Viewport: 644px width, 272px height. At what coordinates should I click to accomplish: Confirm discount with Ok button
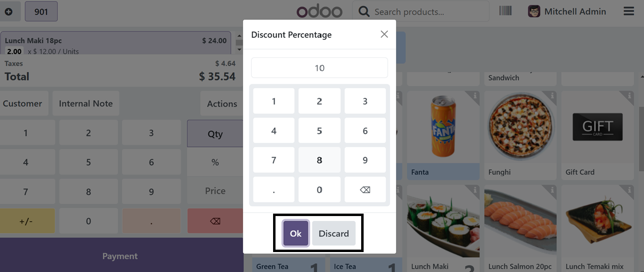tap(296, 234)
